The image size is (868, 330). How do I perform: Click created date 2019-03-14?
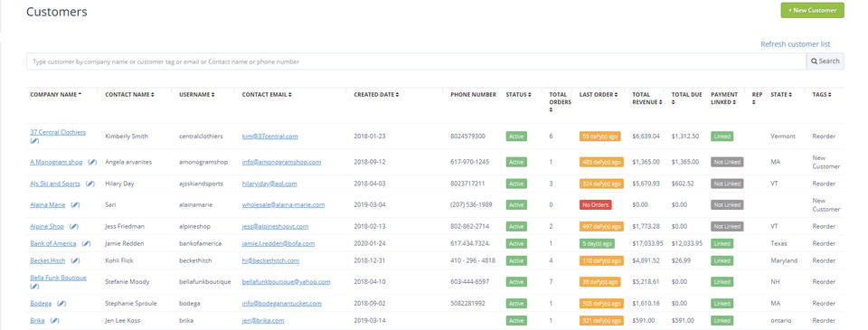tap(370, 321)
